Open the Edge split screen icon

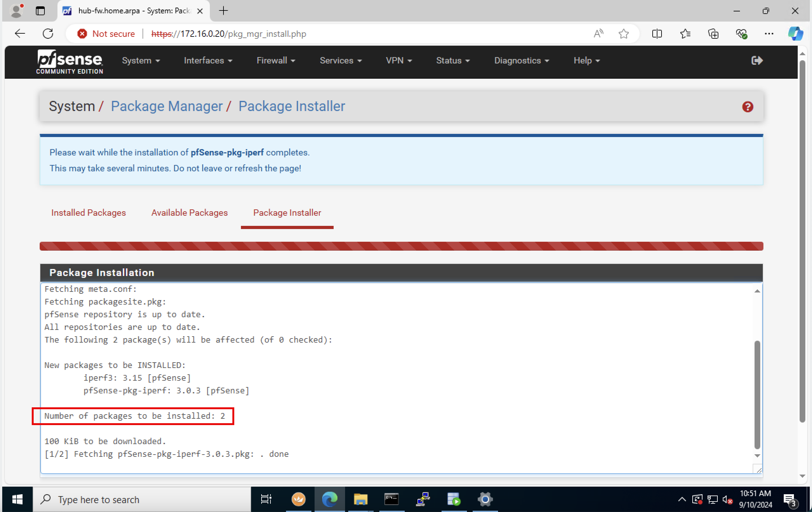pos(656,34)
